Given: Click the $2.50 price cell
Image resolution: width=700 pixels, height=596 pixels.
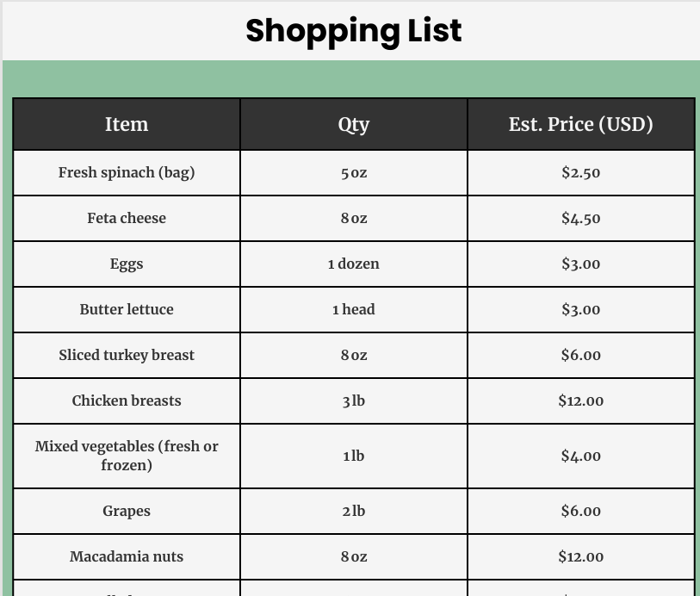Looking at the screenshot, I should [x=580, y=172].
